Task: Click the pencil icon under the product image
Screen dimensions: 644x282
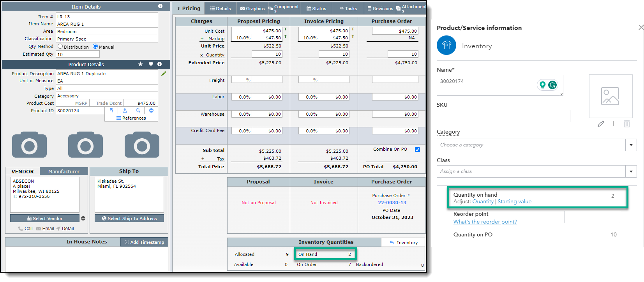Action: click(601, 124)
